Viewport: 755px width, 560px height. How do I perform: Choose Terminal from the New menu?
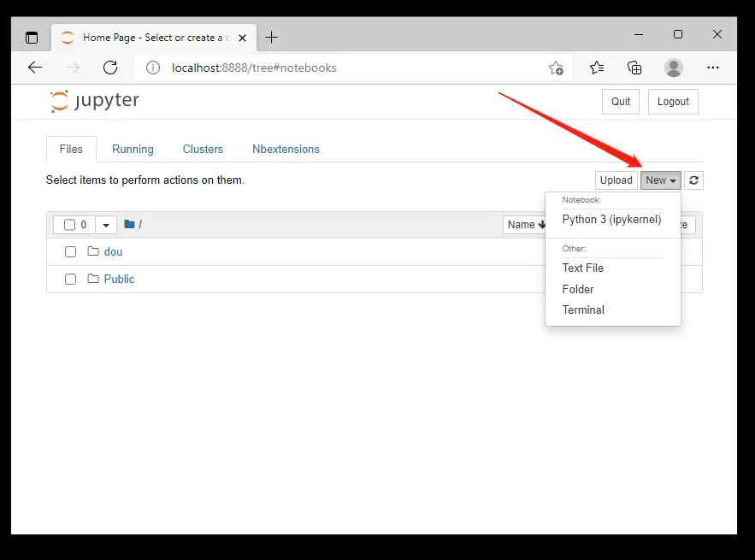(x=583, y=310)
